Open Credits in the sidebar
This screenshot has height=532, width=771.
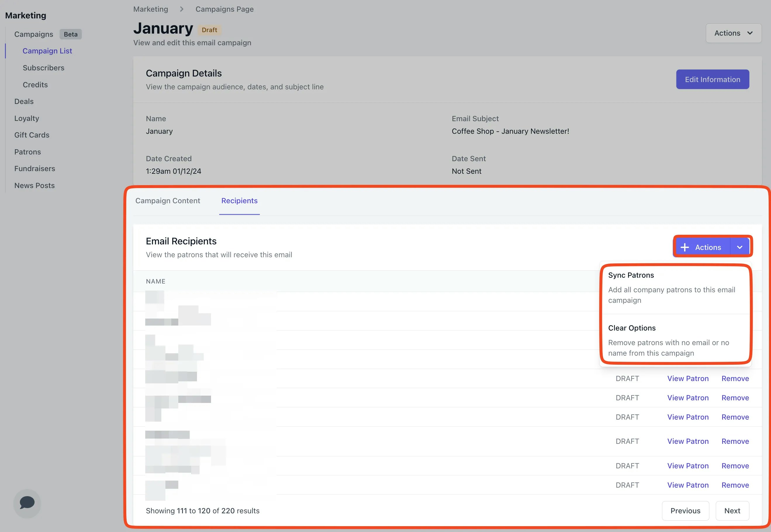coord(35,85)
